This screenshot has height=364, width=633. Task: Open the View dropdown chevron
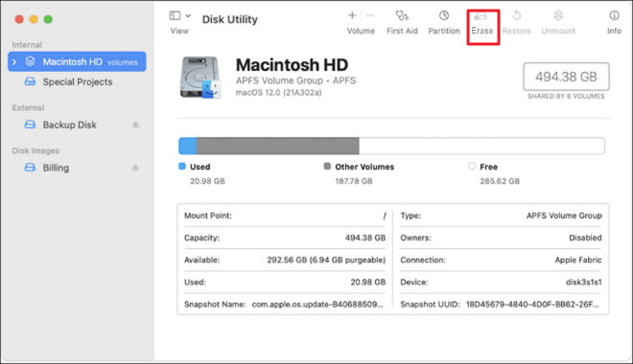pyautogui.click(x=188, y=15)
